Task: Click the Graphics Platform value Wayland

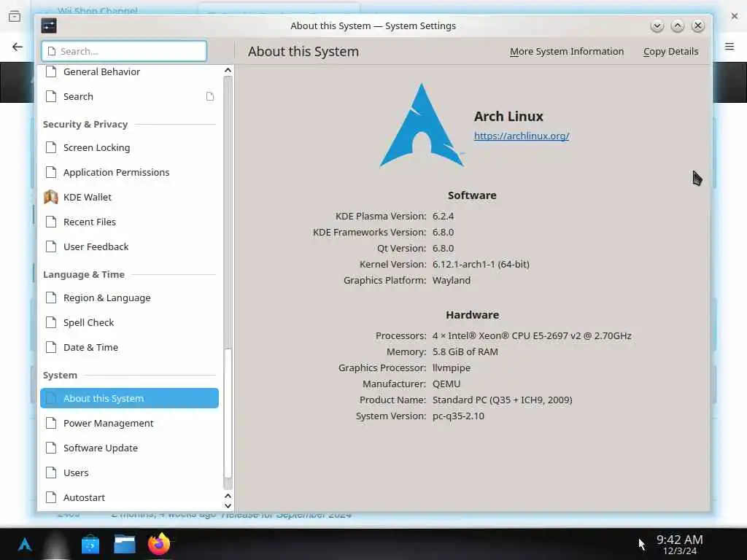Action: [451, 281]
